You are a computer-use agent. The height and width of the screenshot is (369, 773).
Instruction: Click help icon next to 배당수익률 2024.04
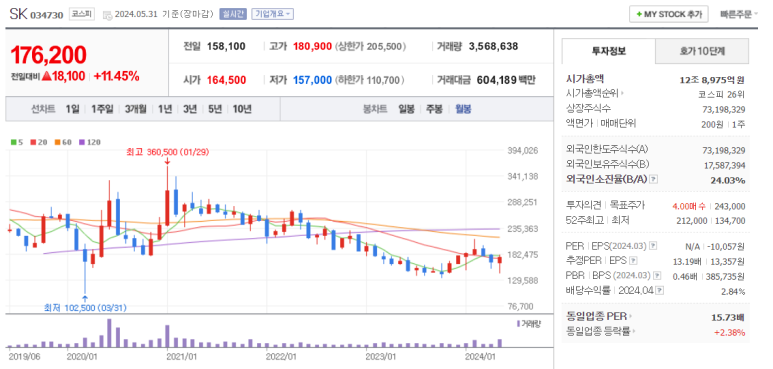tap(660, 291)
